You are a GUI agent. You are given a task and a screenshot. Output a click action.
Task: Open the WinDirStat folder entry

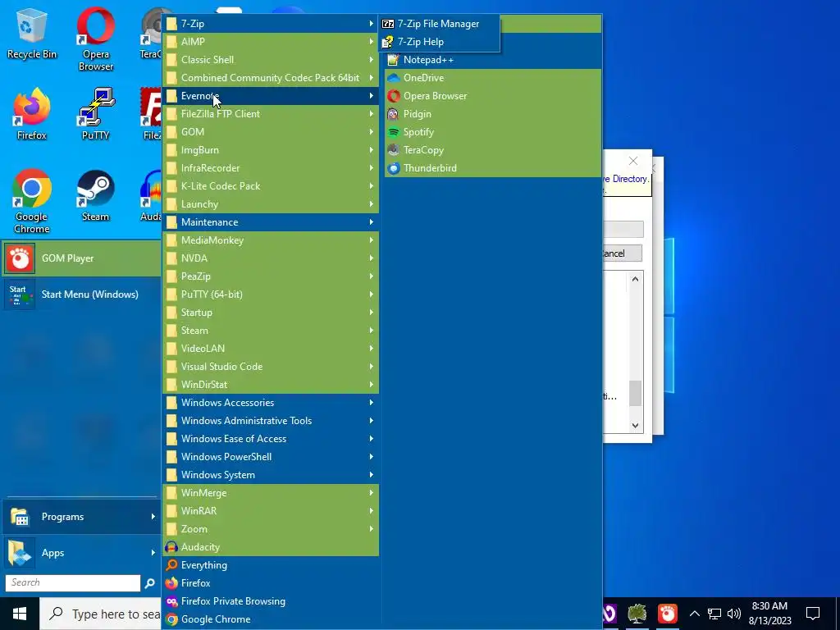(x=271, y=385)
